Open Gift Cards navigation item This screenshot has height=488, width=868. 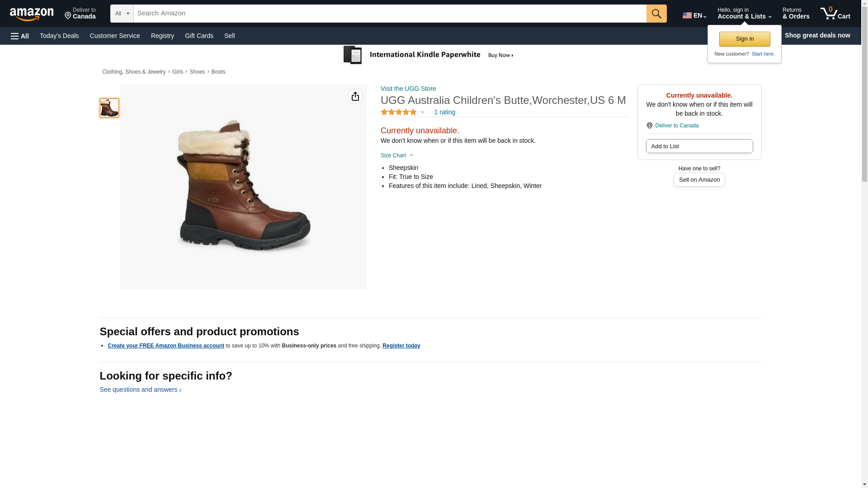pos(199,36)
